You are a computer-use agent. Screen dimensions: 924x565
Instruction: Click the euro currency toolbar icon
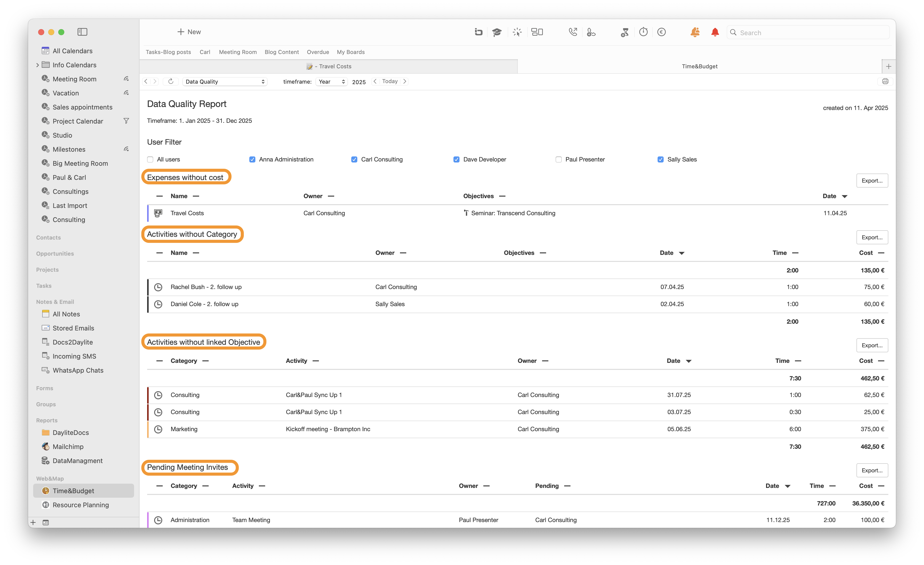[x=662, y=32]
